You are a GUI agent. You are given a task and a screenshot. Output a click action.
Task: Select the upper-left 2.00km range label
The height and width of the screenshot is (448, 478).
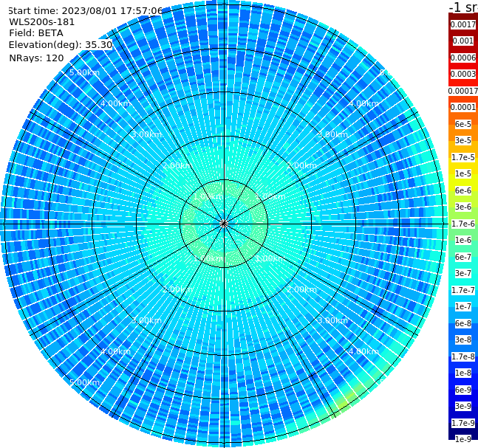[x=178, y=165]
